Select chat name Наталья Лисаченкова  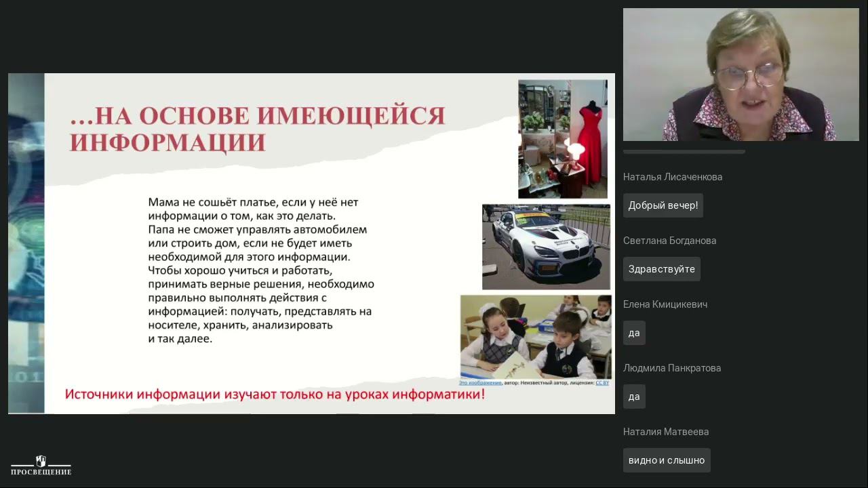673,177
